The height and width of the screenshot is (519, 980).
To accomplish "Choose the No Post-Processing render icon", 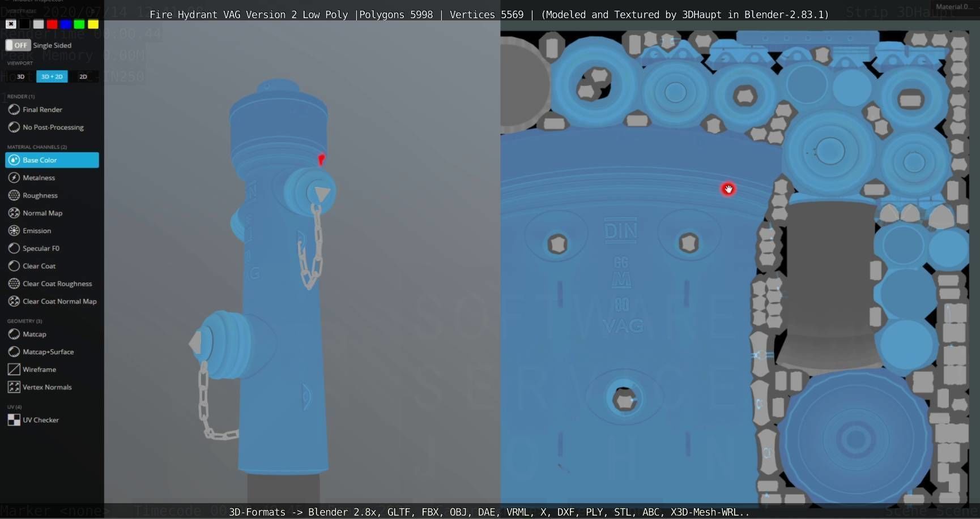I will pyautogui.click(x=14, y=127).
